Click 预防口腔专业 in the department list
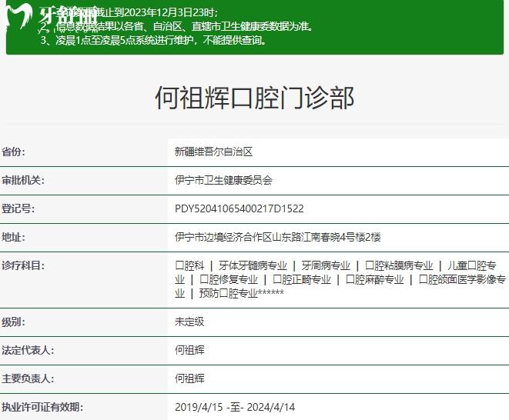 tap(229, 293)
